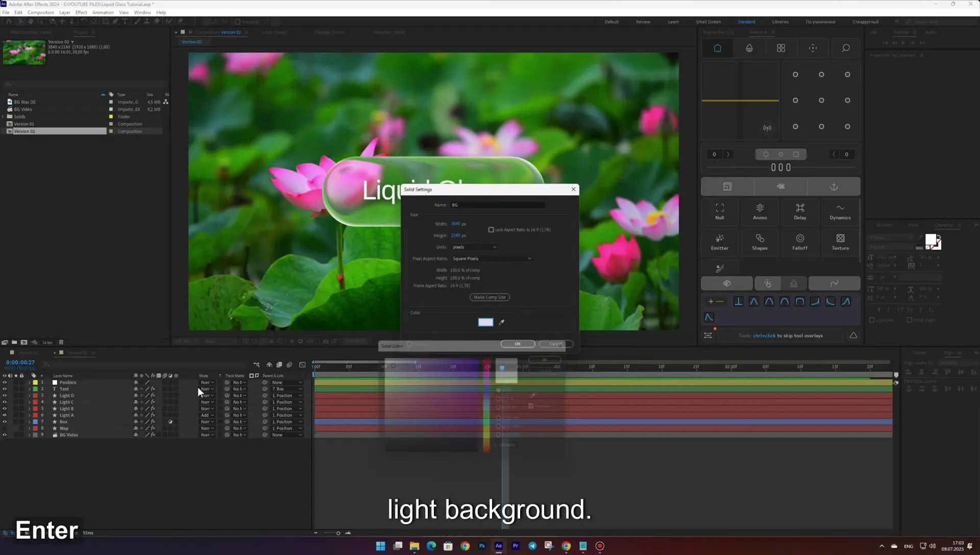The width and height of the screenshot is (980, 555).
Task: Select the Emitter tool
Action: coord(720,242)
